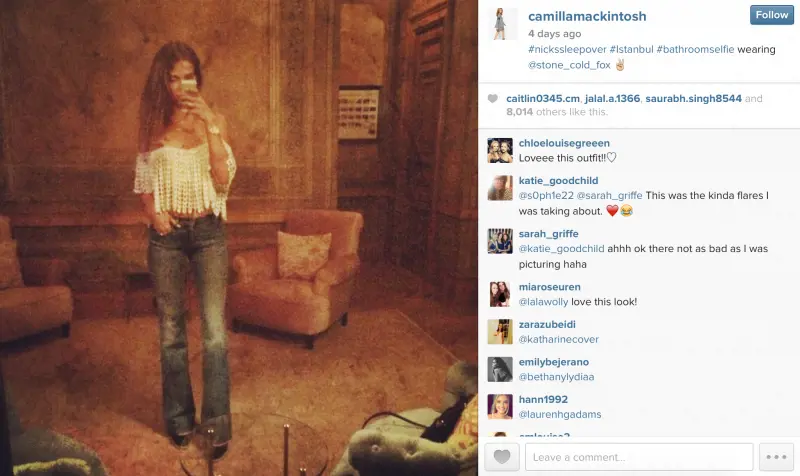
Task: Open the #nickssleepover hashtag
Action: 567,49
